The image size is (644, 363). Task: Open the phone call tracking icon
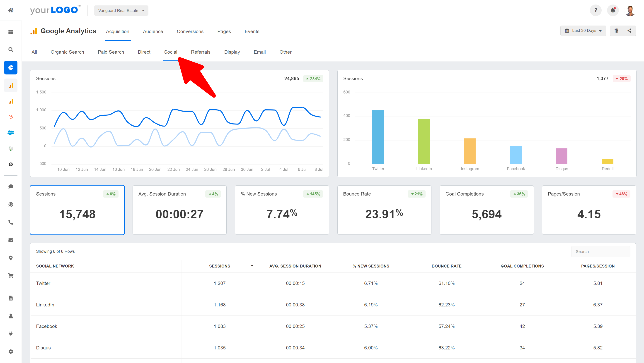point(11,222)
